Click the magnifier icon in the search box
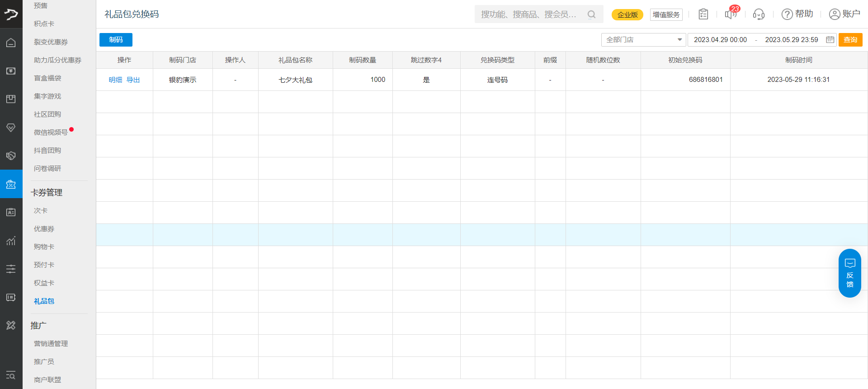 click(591, 14)
